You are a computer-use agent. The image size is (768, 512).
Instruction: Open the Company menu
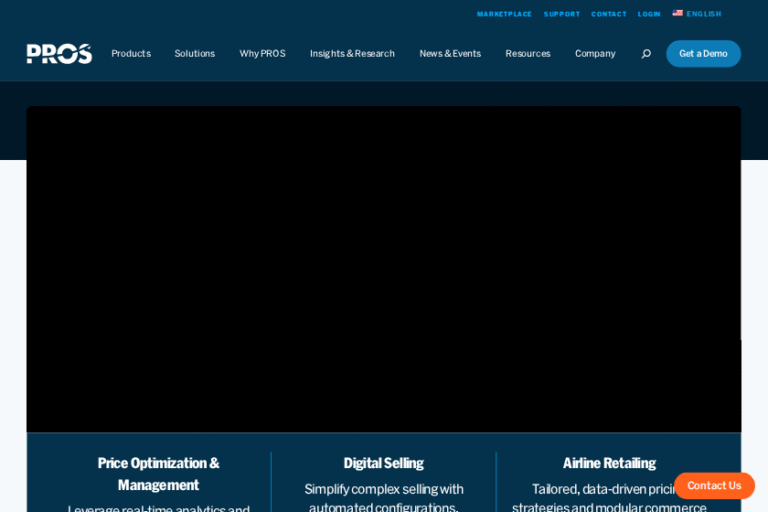coord(595,54)
